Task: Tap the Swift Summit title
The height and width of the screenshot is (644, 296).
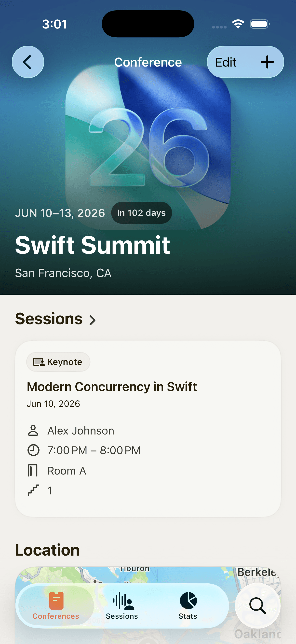Action: click(93, 246)
